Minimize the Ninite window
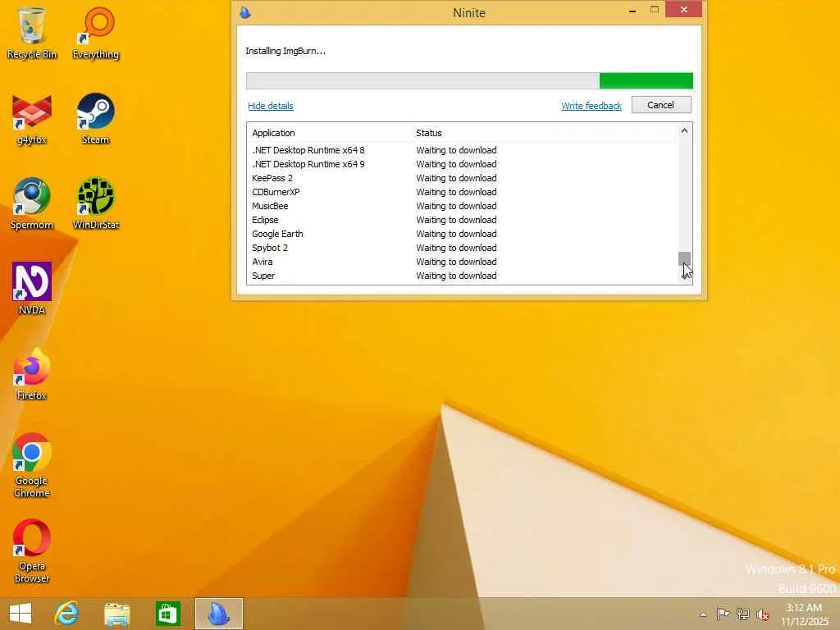840x630 pixels. 632,10
